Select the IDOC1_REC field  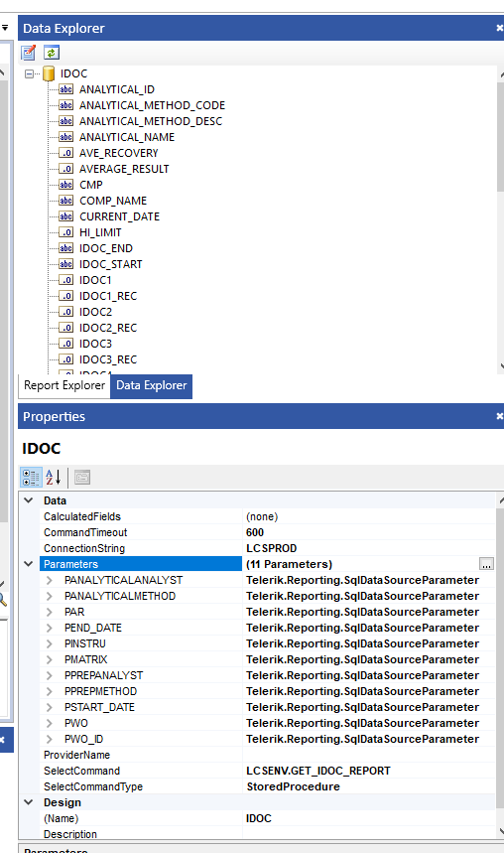tap(108, 296)
